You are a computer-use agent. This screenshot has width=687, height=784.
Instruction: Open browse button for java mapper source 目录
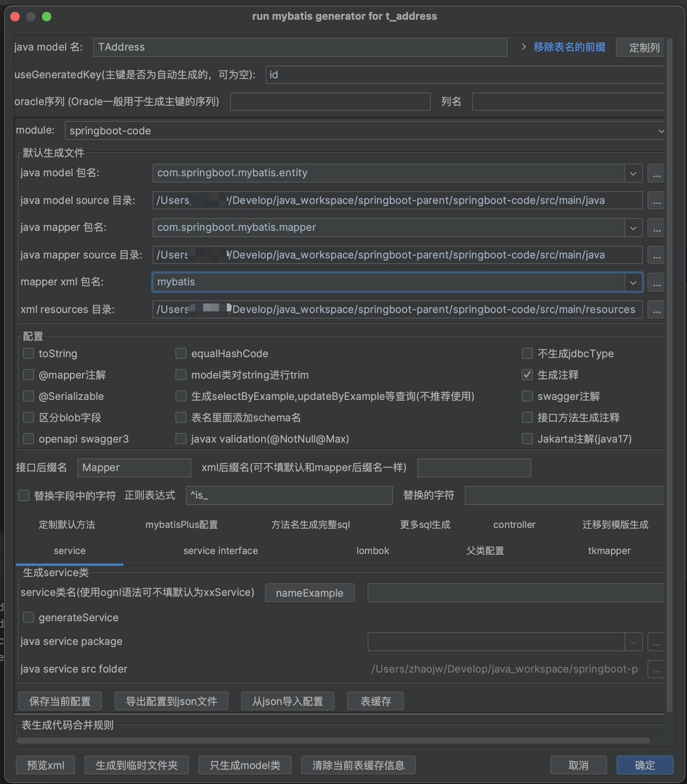[x=657, y=255]
